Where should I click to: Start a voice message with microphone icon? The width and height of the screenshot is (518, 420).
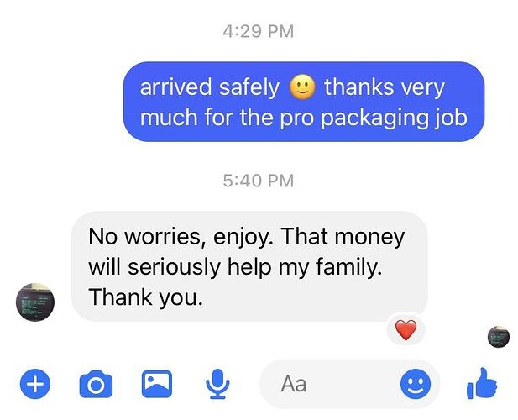coord(217,384)
